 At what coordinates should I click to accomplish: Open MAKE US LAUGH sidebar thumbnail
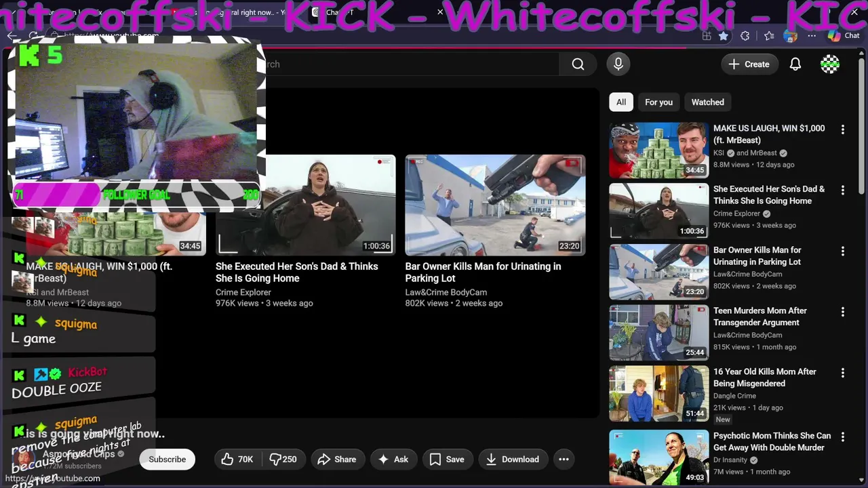coord(658,150)
